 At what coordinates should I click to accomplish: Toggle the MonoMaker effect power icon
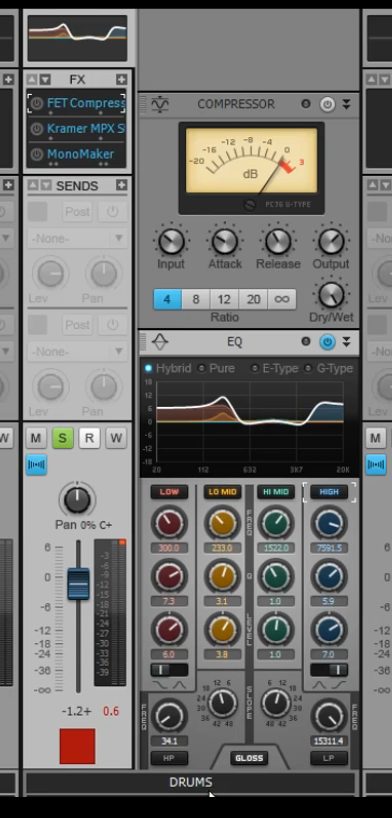coord(36,154)
